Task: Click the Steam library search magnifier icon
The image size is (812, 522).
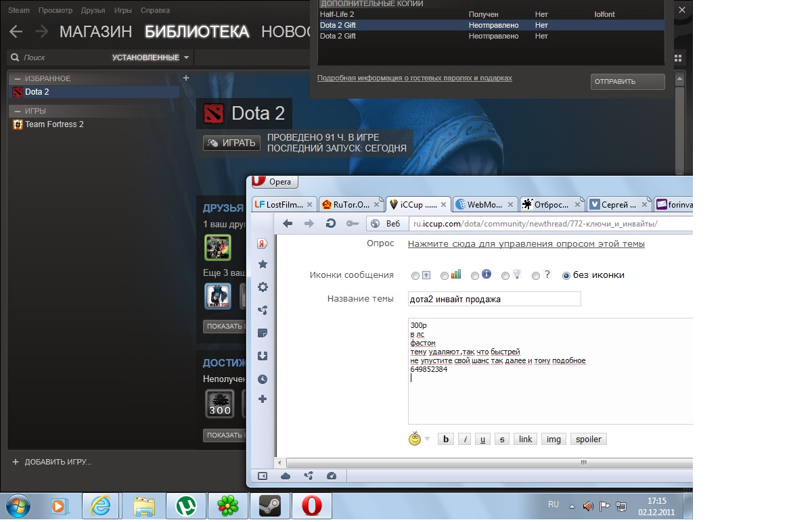Action: [x=16, y=57]
